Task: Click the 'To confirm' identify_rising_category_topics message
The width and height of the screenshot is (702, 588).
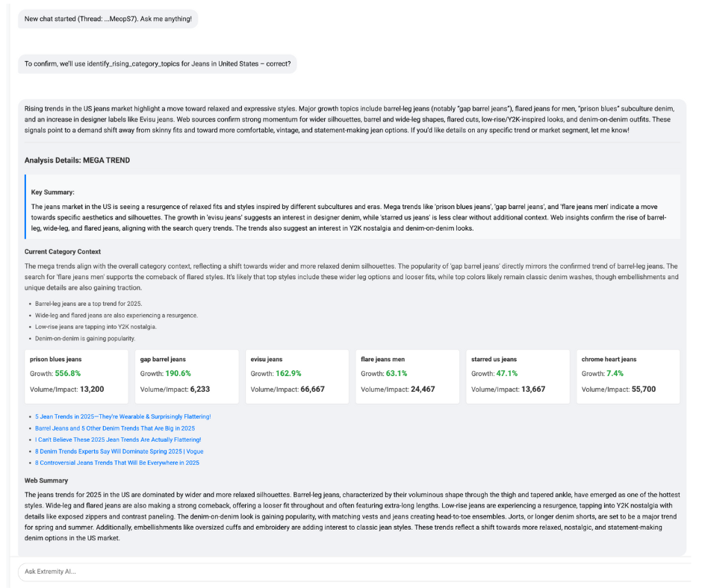Action: pos(157,64)
